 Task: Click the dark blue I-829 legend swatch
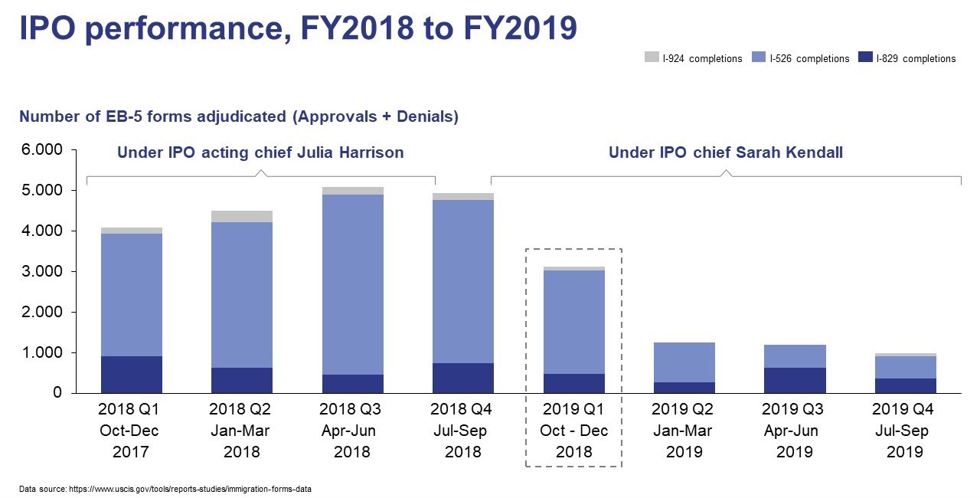(867, 58)
